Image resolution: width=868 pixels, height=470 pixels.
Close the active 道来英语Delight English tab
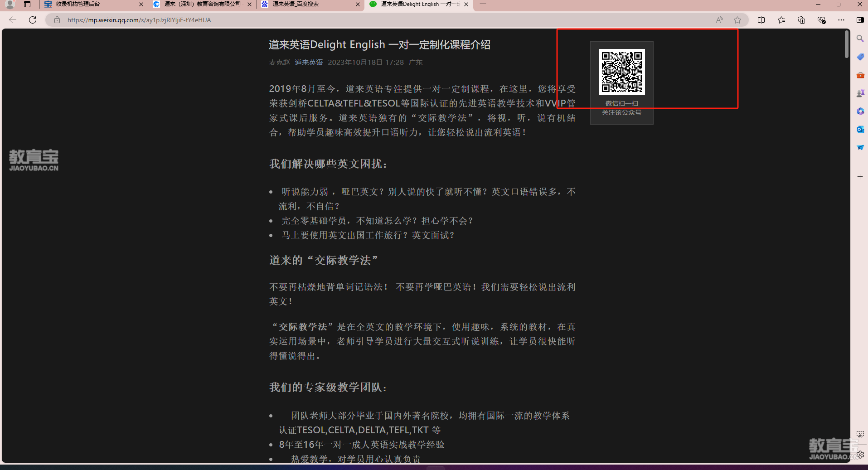click(x=466, y=4)
